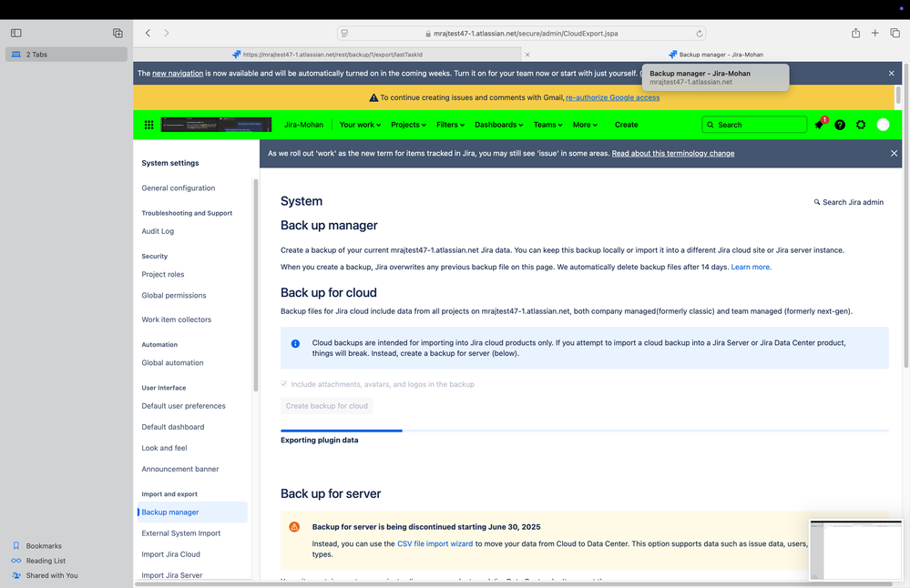Open the Filters dropdown
Image resolution: width=910 pixels, height=588 pixels.
450,125
